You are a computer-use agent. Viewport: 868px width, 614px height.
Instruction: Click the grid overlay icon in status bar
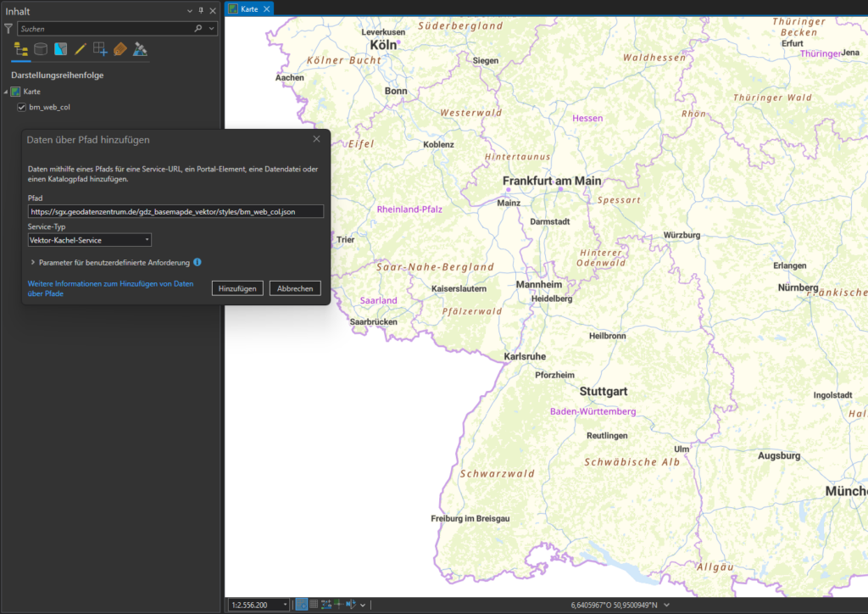point(314,605)
